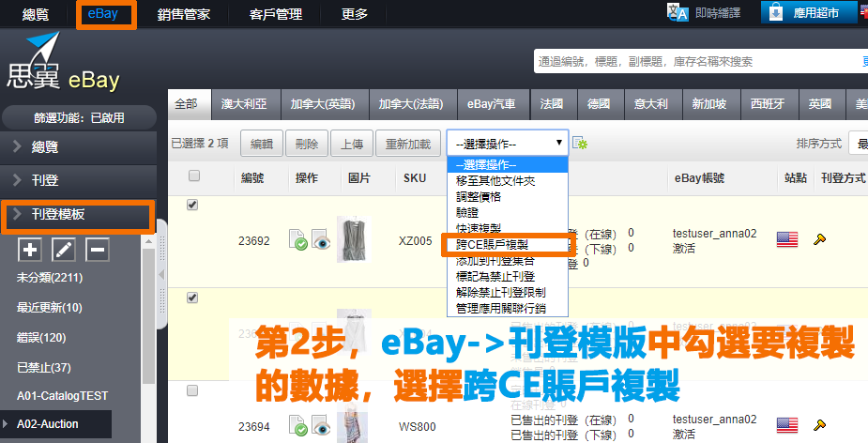Expand the 刊登模板 sidebar section
This screenshot has height=443, width=868.
(x=78, y=214)
